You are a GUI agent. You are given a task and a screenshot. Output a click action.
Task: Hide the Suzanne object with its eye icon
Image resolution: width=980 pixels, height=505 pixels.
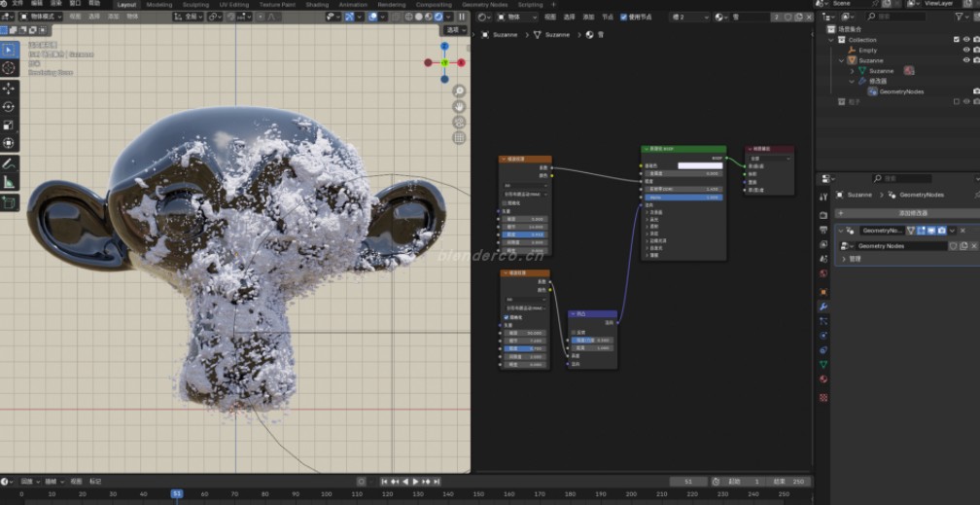966,60
